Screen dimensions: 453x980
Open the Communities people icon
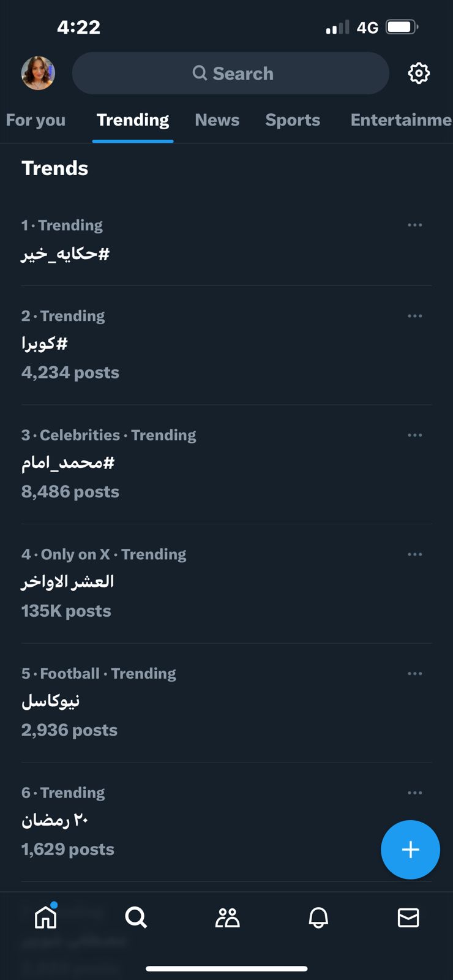(x=227, y=918)
